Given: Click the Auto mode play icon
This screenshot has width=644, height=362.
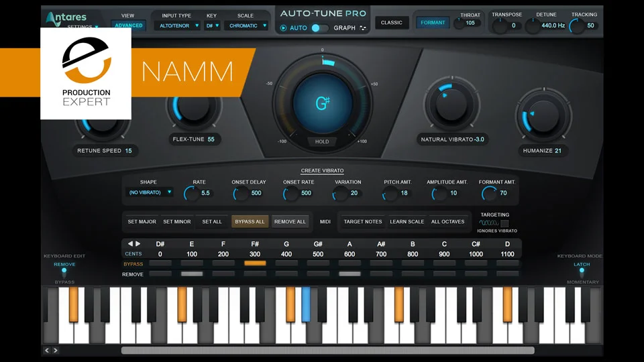Looking at the screenshot, I should point(283,28).
